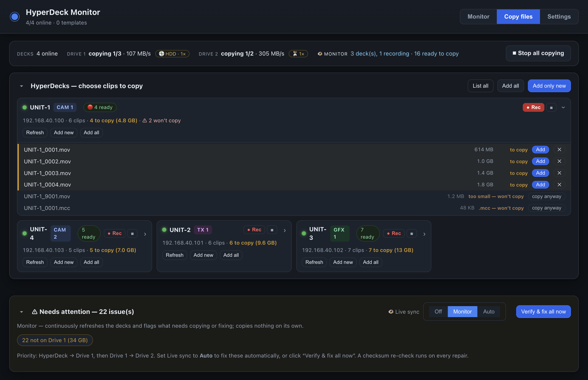Add new clips from UNIT-4
The width and height of the screenshot is (588, 380).
point(64,262)
